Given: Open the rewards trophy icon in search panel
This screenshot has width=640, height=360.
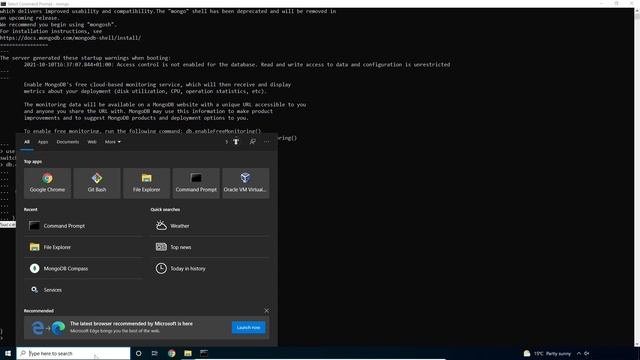Looking at the screenshot, I should (x=236, y=142).
